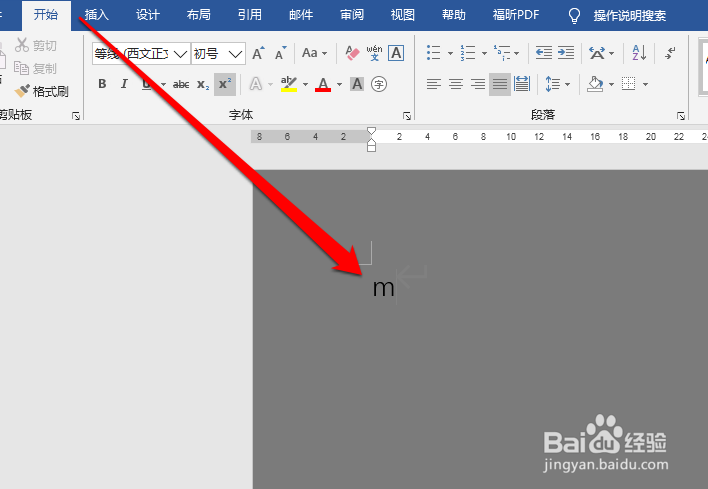Click the justify alignment button
The height and width of the screenshot is (489, 708).
(500, 84)
